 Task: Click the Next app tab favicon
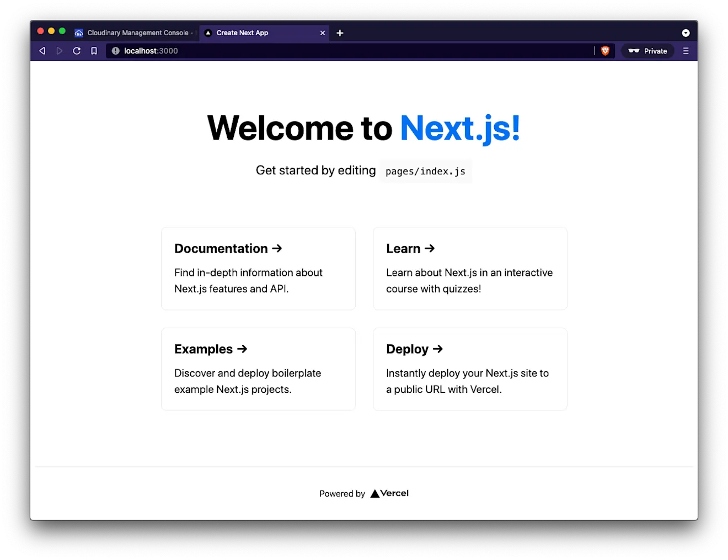[208, 33]
